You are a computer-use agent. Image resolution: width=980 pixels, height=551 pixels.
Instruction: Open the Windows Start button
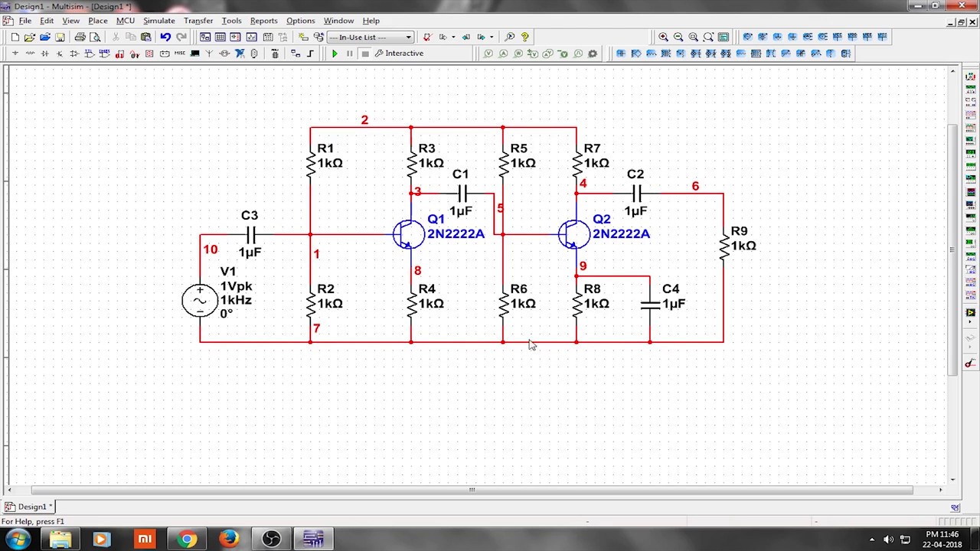coord(17,540)
